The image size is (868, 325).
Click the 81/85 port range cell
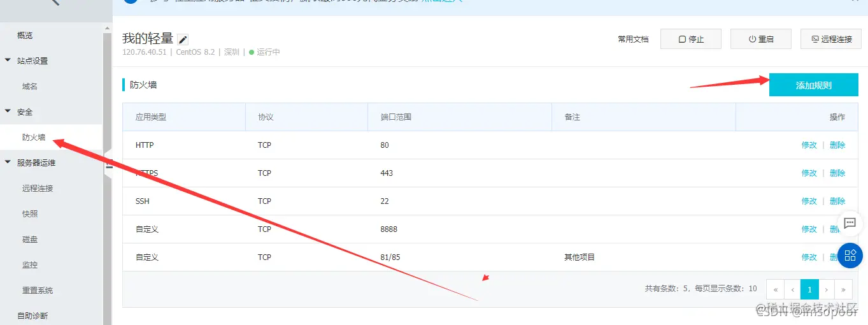pos(390,257)
